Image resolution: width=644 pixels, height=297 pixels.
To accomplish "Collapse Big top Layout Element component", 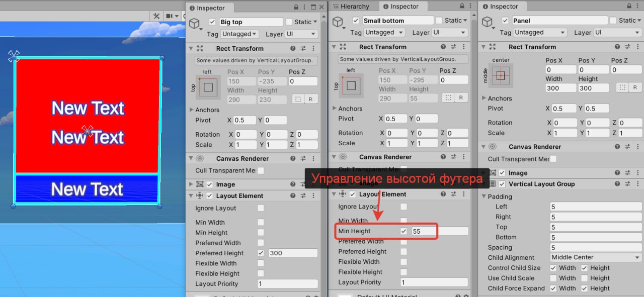I will point(191,196).
